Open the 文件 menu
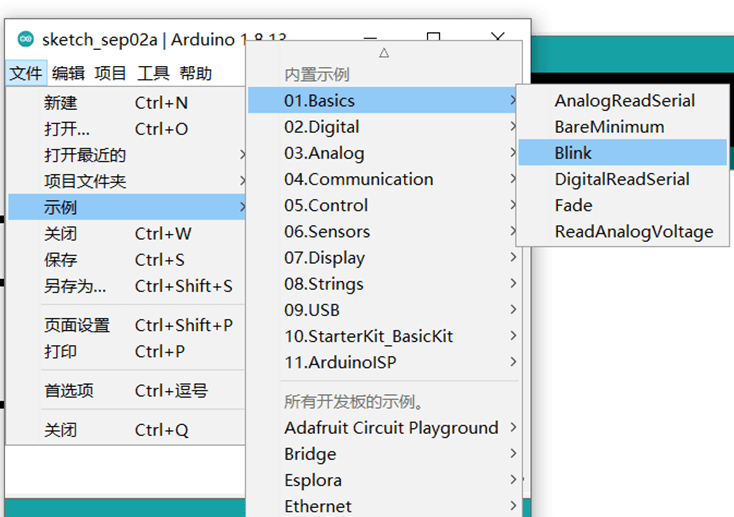Image resolution: width=734 pixels, height=517 pixels. 26,74
